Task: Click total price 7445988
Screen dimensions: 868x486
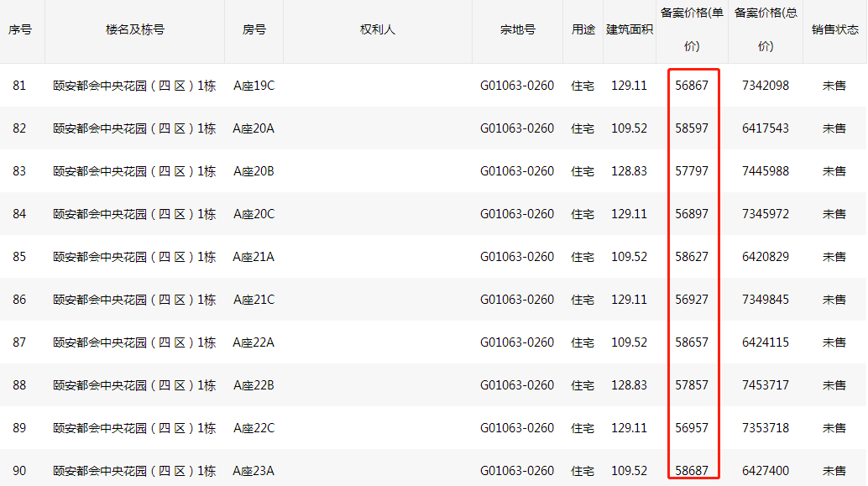Action: tap(766, 171)
